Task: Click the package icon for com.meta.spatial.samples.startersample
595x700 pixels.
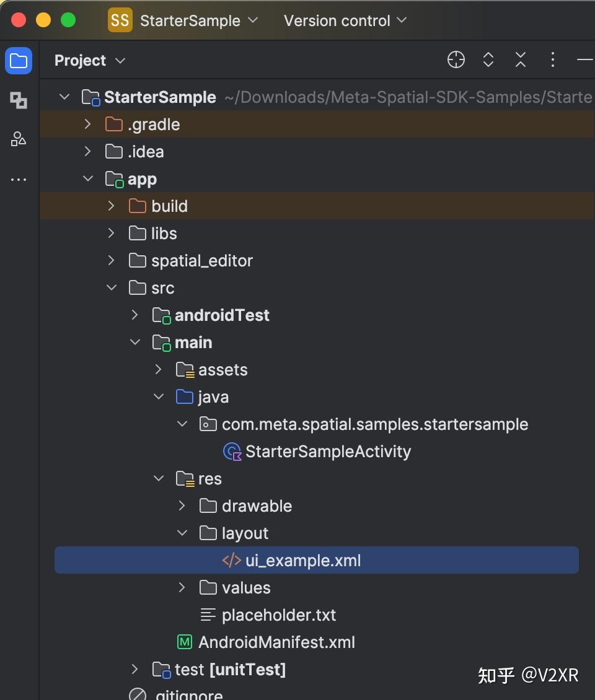Action: tap(208, 424)
